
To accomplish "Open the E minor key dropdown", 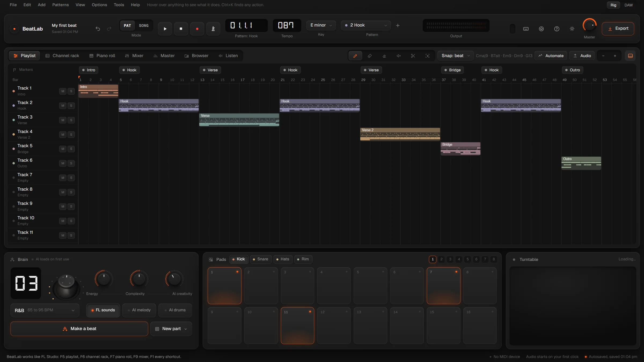I will (321, 25).
